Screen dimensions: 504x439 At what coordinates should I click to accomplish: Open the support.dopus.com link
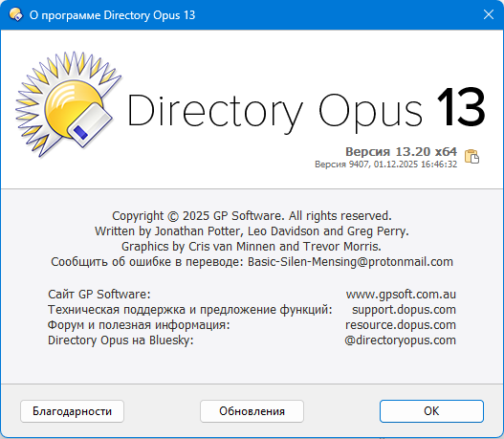coord(404,310)
